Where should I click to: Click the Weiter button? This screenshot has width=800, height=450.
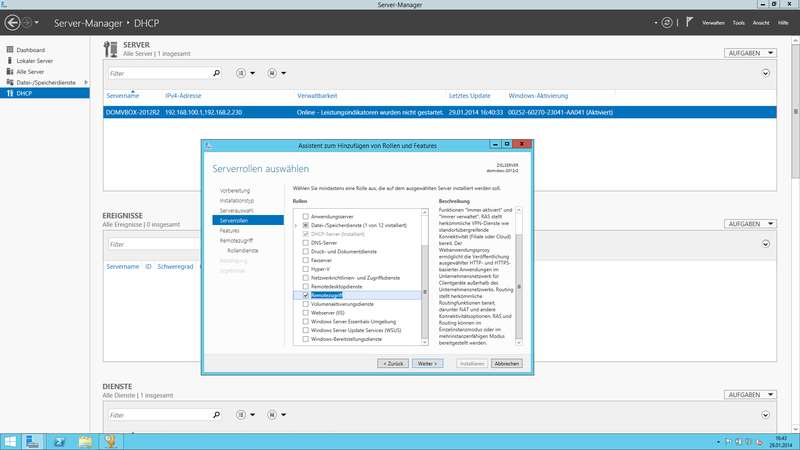[x=428, y=363]
